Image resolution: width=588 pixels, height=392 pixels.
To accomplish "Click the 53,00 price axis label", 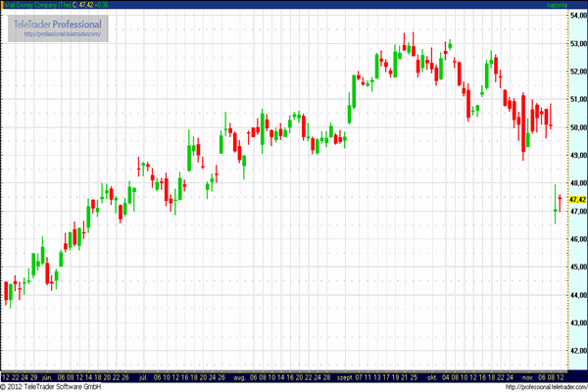I will click(578, 43).
